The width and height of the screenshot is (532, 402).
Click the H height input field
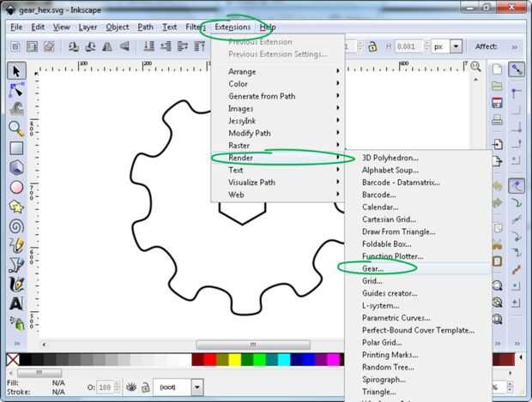click(408, 46)
